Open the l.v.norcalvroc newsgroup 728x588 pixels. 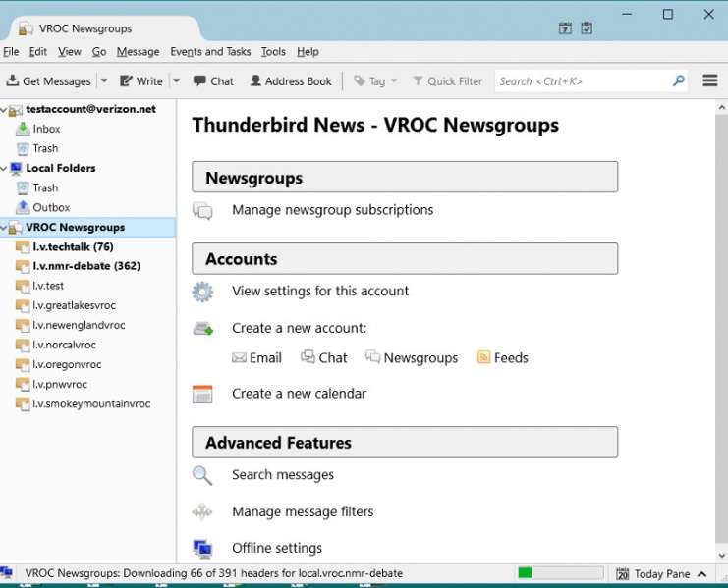(64, 345)
